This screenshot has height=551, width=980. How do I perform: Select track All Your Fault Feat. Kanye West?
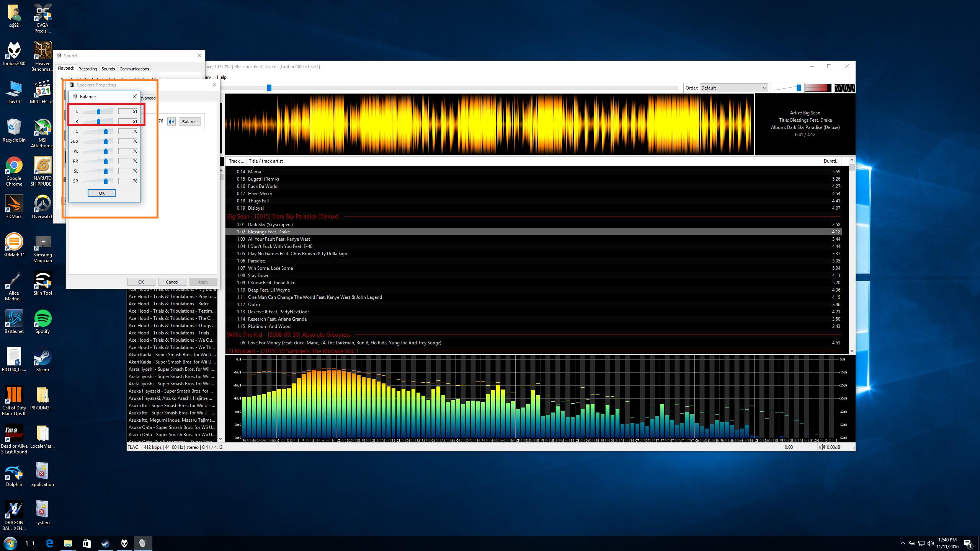click(279, 239)
